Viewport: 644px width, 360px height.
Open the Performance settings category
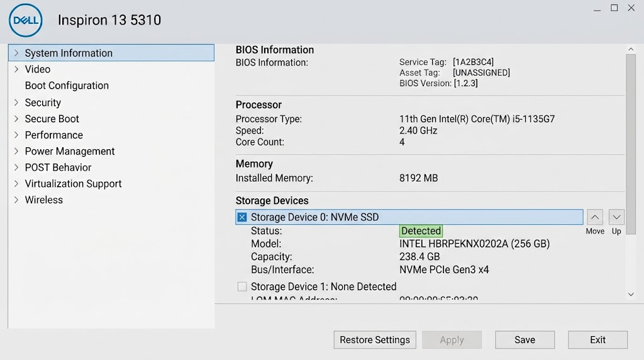tap(54, 135)
